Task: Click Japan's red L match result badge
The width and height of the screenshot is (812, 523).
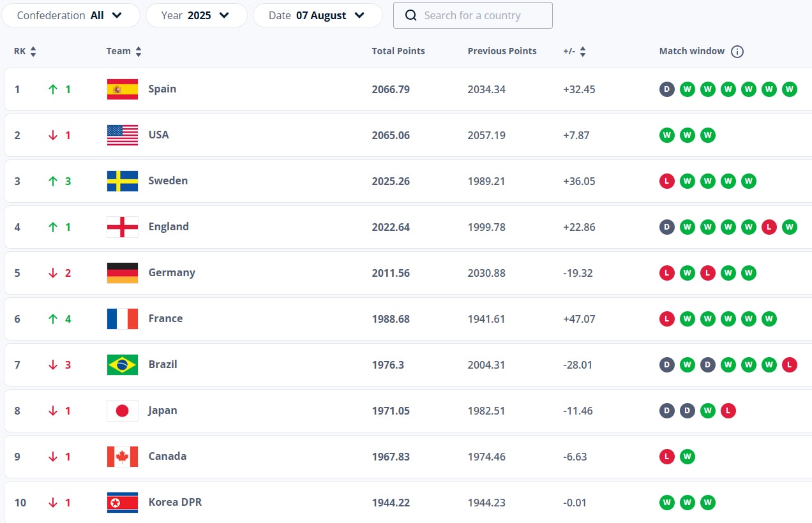Action: (x=728, y=411)
